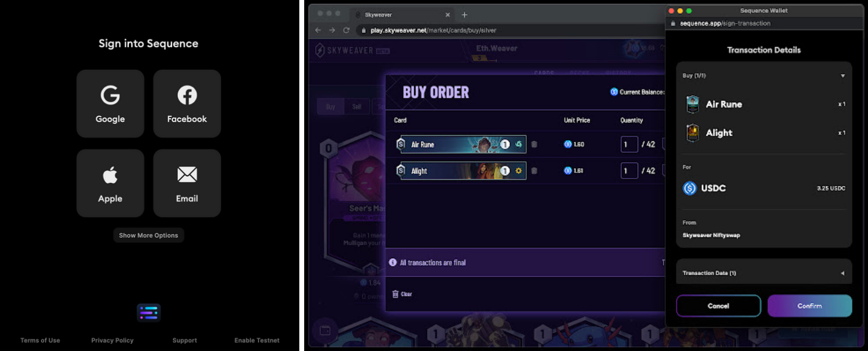Click the Air Rune icon in wallet
This screenshot has width=868, height=351.
(x=692, y=105)
